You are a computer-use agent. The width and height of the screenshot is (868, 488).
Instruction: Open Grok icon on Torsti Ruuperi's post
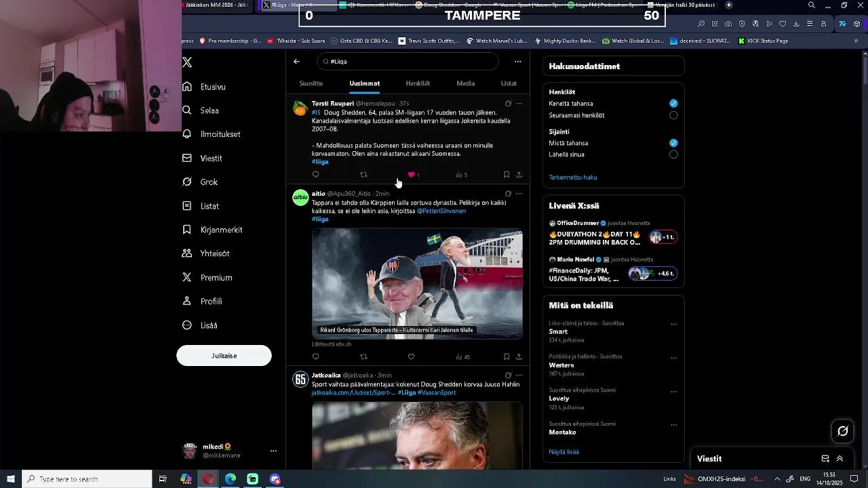(508, 104)
